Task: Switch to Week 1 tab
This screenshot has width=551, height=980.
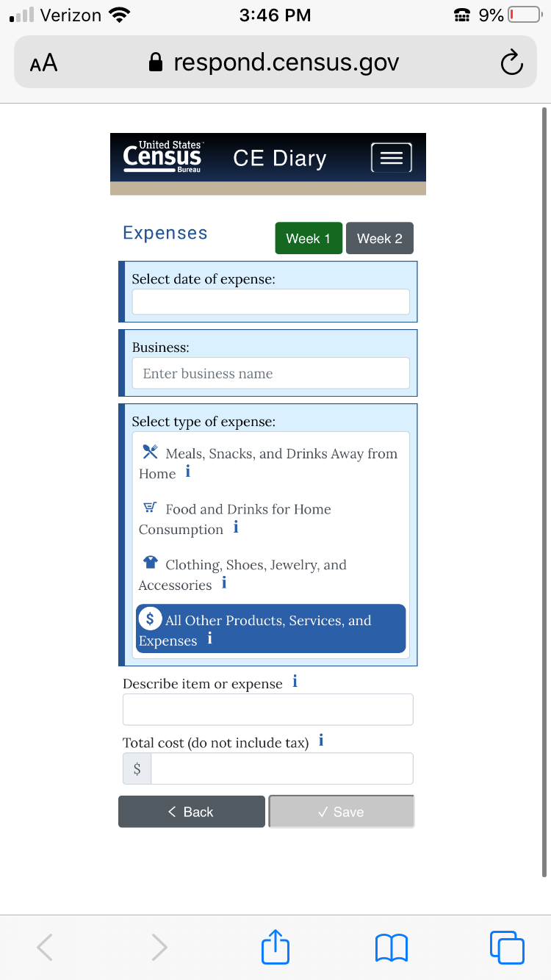Action: (x=309, y=238)
